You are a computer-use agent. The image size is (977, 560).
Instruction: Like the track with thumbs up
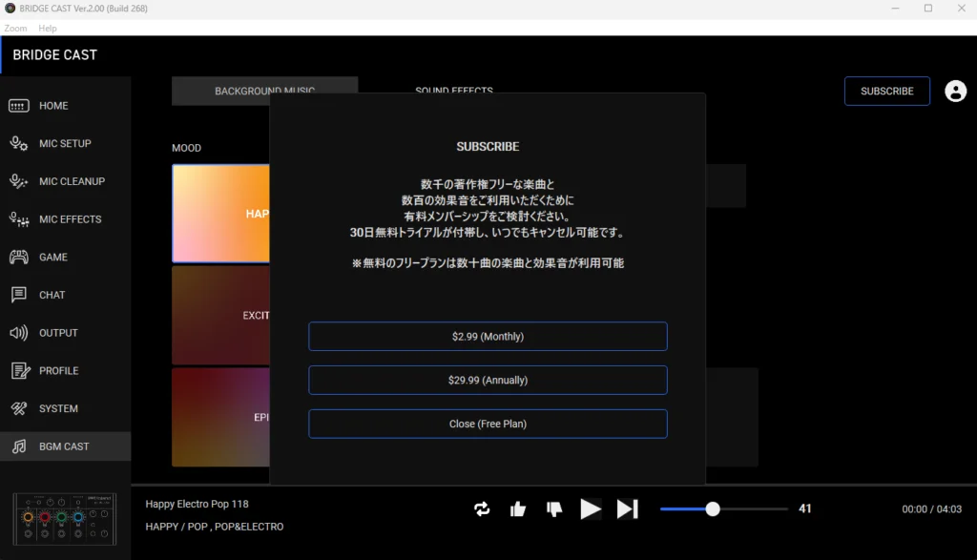point(518,509)
